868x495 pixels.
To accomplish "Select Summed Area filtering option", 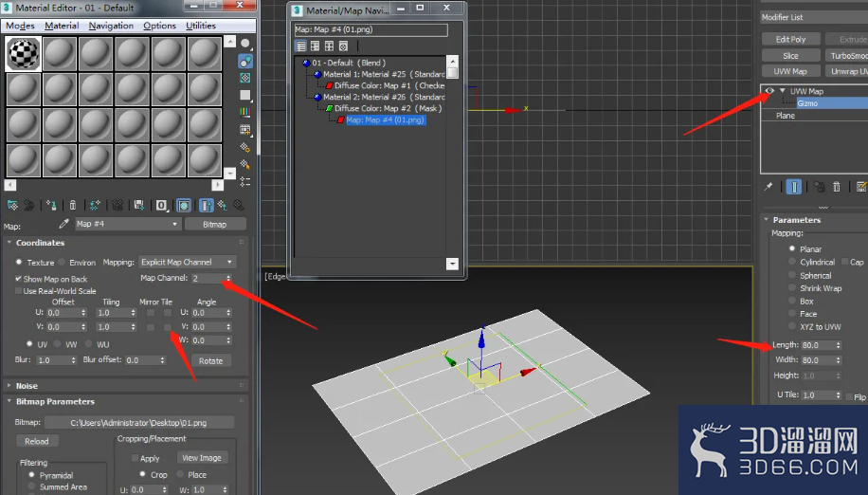I will coord(31,487).
